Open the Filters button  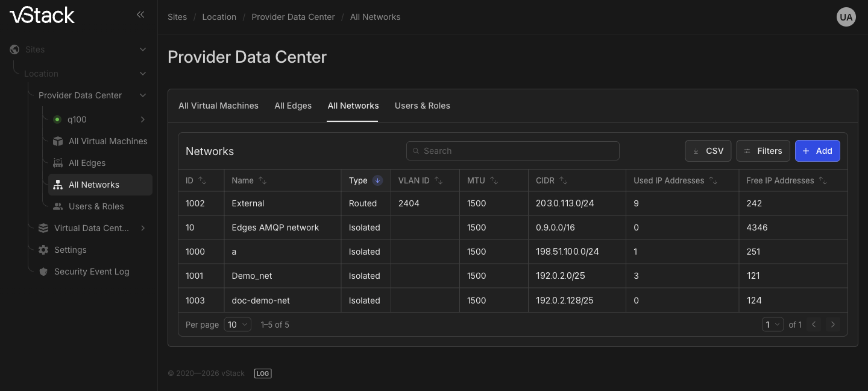[x=763, y=151]
